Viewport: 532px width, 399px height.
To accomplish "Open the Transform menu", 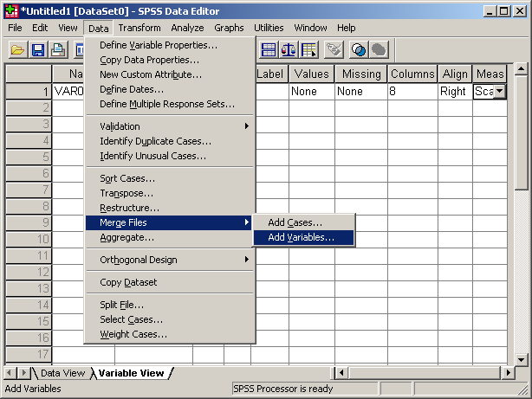I will point(139,28).
